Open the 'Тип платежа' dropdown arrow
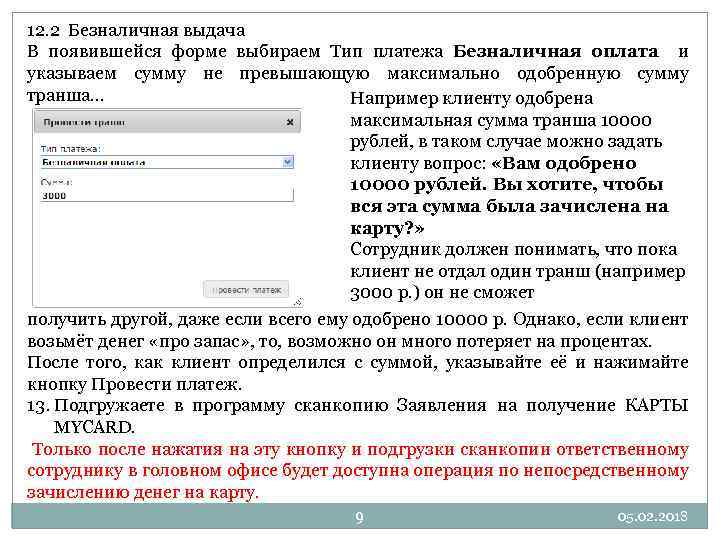Viewport: 720px width, 540px height. 287,162
